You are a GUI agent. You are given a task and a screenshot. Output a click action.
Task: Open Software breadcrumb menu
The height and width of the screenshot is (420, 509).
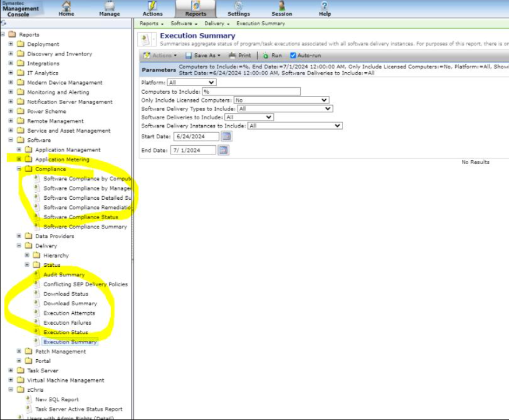pyautogui.click(x=184, y=24)
